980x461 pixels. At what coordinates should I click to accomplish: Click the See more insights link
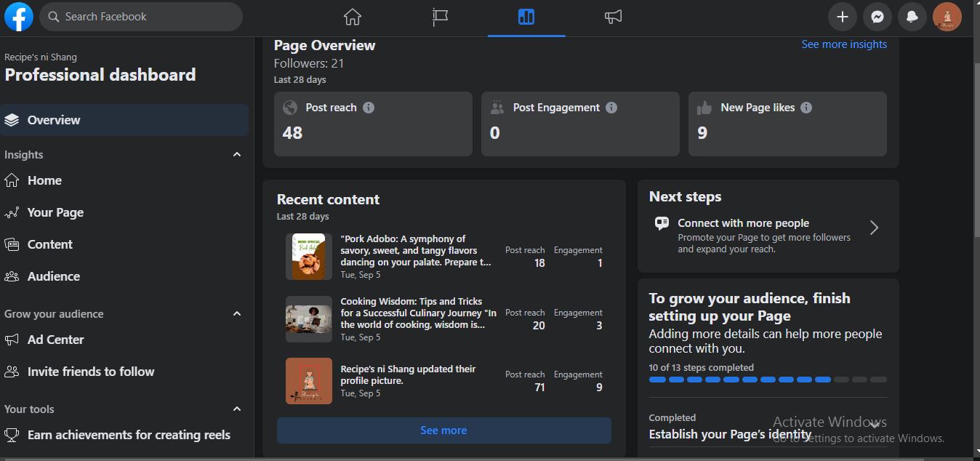843,44
